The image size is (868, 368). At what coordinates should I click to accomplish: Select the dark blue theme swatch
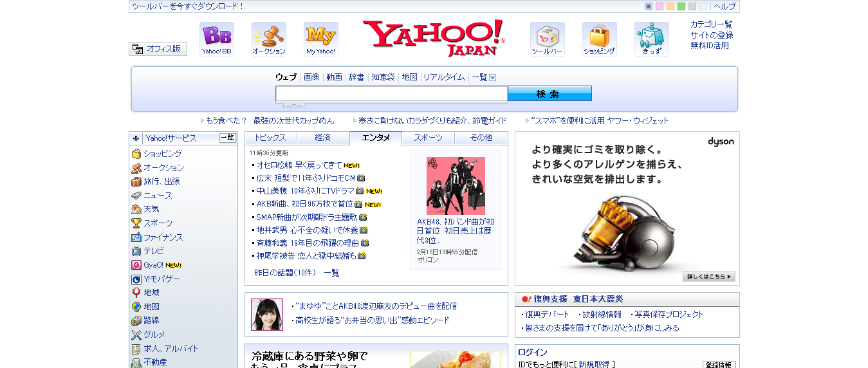coord(649,6)
